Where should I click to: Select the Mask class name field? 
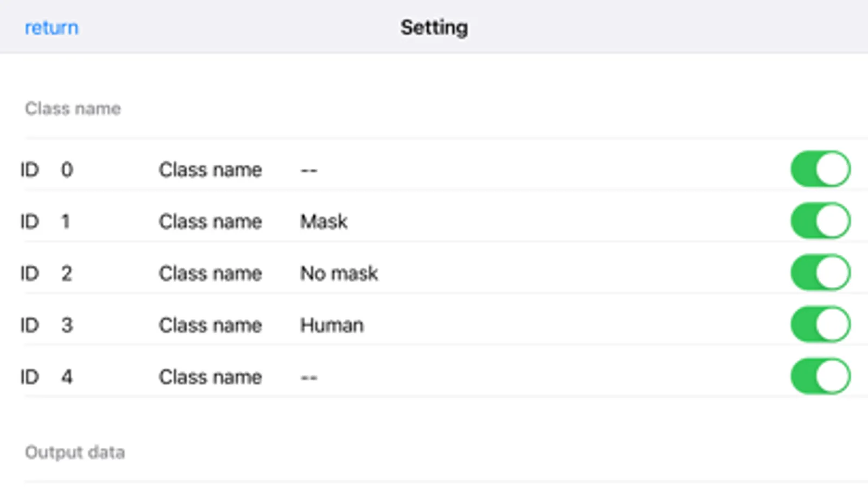pos(324,222)
